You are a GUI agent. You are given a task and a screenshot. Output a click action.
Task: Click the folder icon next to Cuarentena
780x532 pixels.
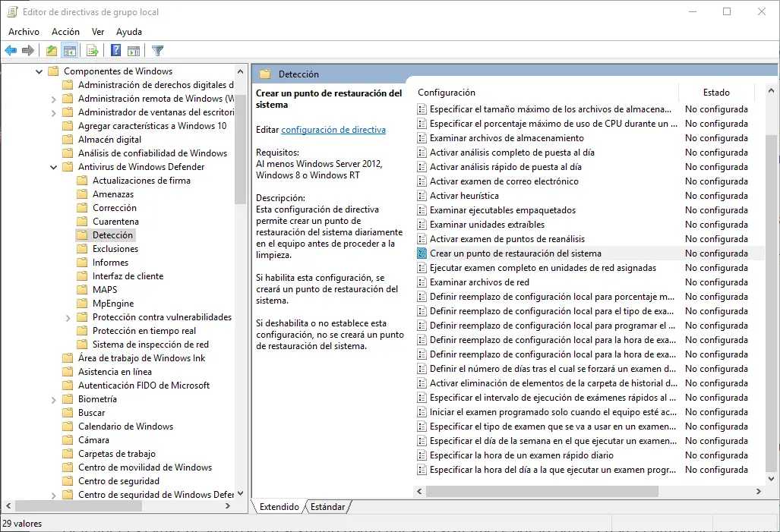pyautogui.click(x=82, y=222)
